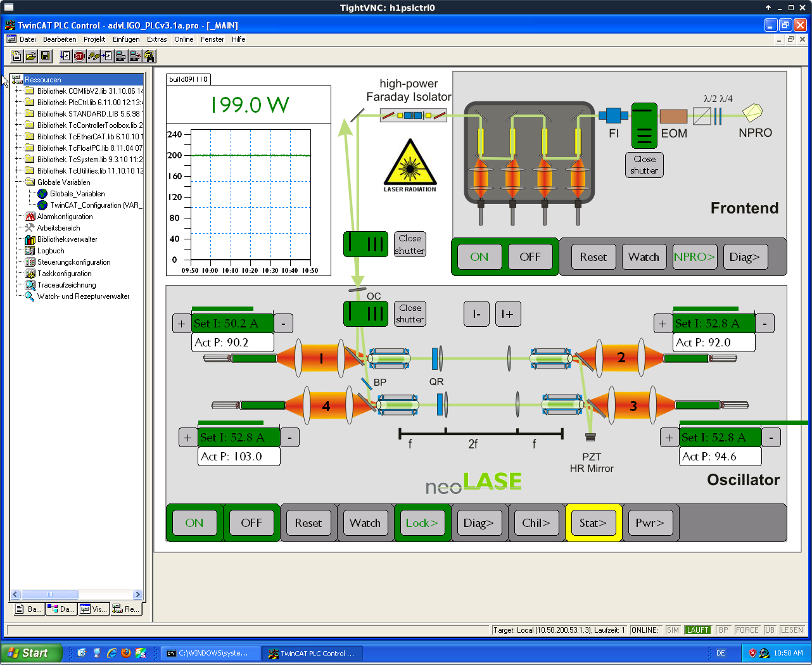Screen dimensions: 812x665
Task: Switch to the Visualisierungen tab in left panel
Action: tap(93, 609)
